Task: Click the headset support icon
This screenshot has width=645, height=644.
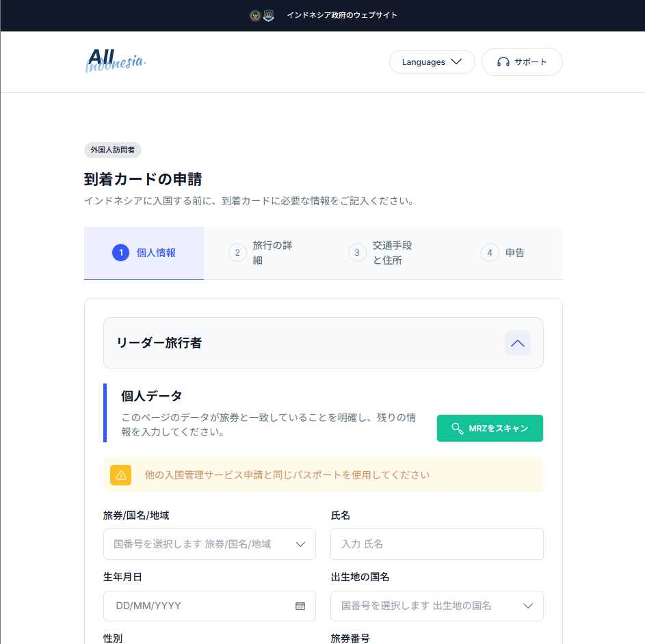Action: [503, 62]
